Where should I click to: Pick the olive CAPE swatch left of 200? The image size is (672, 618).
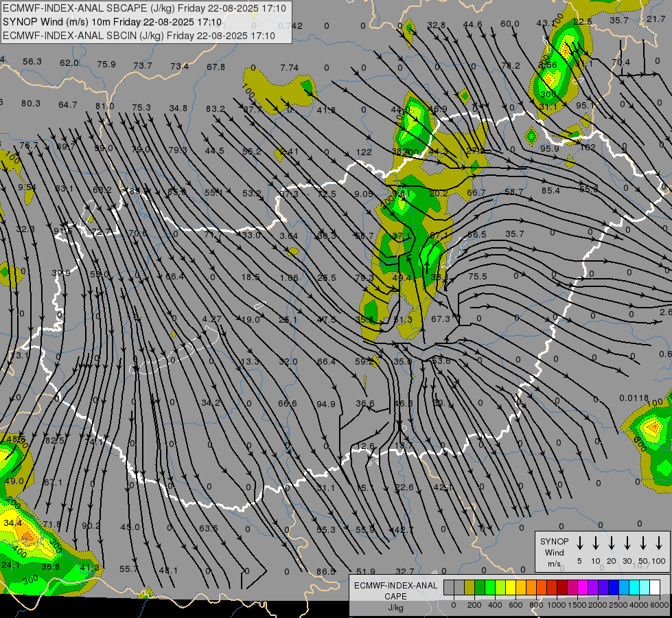tap(470, 588)
